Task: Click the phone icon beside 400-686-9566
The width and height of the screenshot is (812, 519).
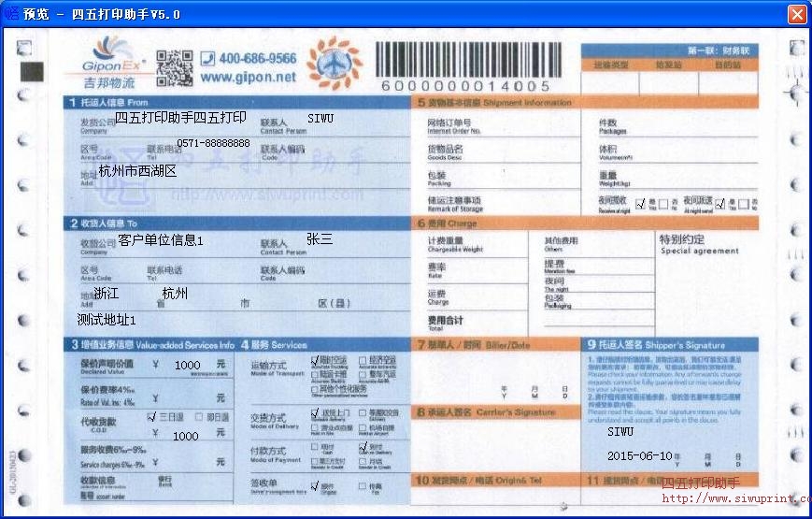Action: [207, 58]
